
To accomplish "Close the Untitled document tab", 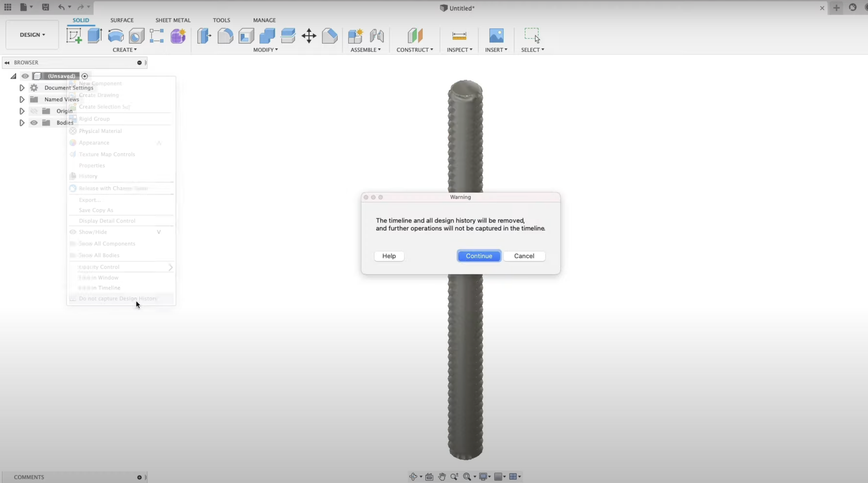I will point(822,8).
